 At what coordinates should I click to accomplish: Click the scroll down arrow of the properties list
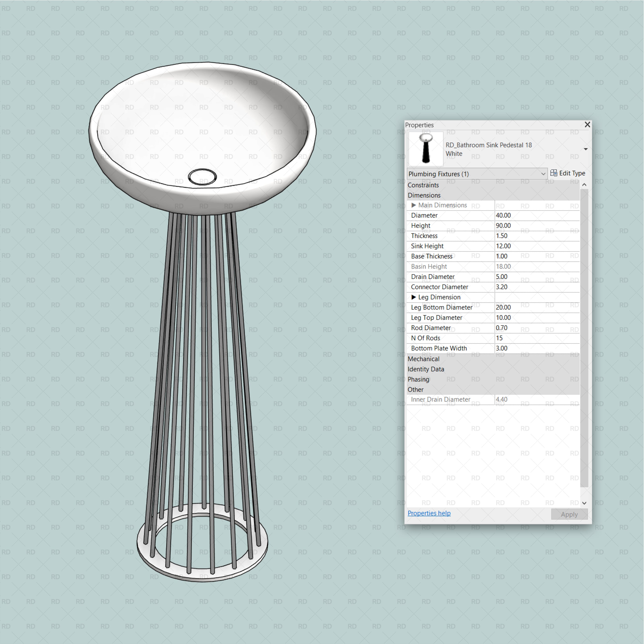[x=584, y=503]
